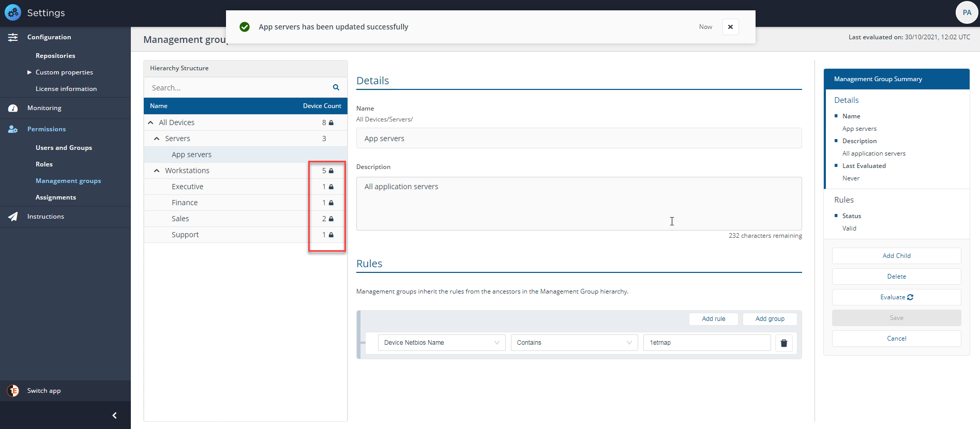Click the Instructions paper plane icon

pos(13,217)
